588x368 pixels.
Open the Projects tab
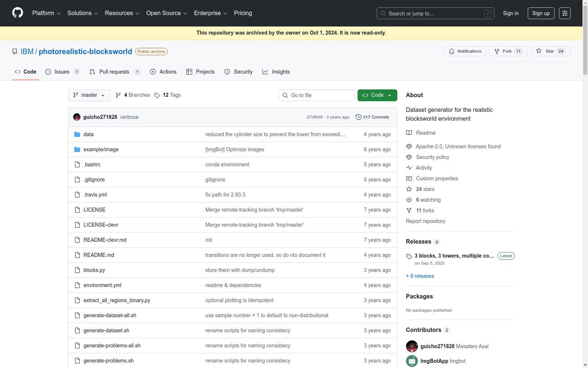(201, 72)
